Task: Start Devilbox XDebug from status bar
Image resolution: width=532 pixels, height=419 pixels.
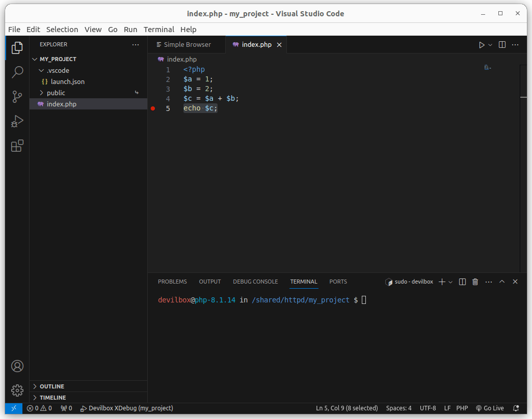Action: pyautogui.click(x=127, y=408)
